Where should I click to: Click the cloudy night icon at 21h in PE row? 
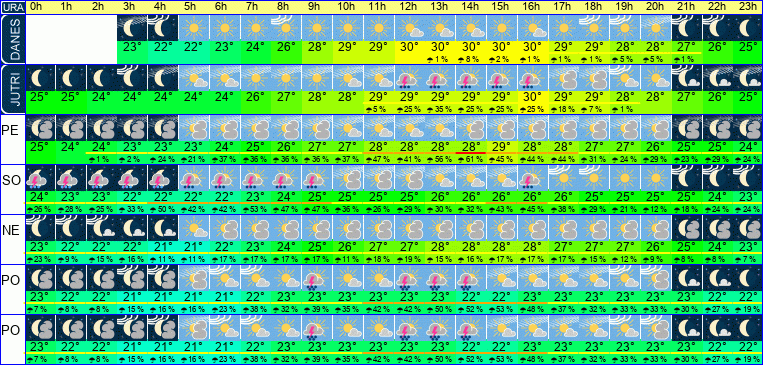686,128
